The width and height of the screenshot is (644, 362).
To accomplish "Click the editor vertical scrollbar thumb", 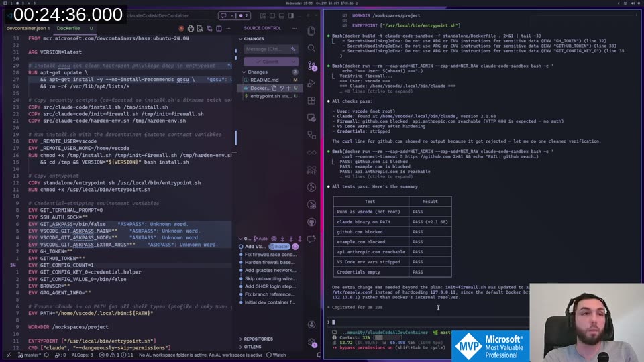I will 235,137.
